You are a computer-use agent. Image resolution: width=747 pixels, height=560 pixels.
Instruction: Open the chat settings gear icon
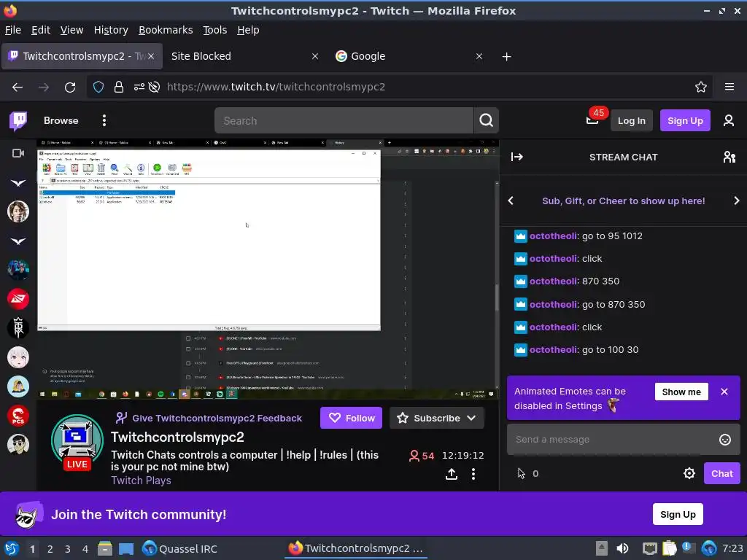point(689,473)
